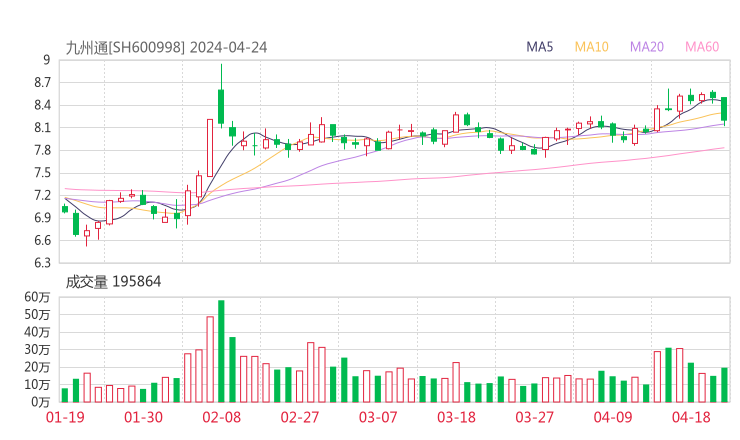Click the 60万 volume axis label
Viewport: 740px width, 440px height.
(x=37, y=297)
